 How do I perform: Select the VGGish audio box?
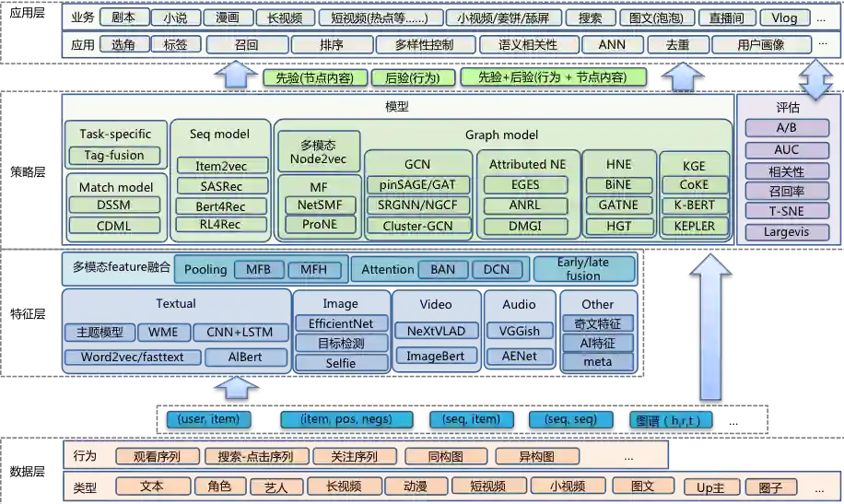pos(520,331)
